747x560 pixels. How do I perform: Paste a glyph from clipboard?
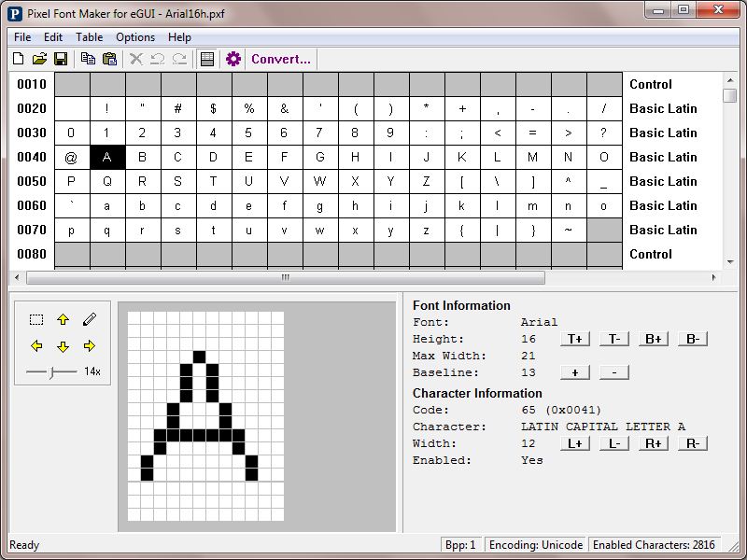pyautogui.click(x=109, y=59)
